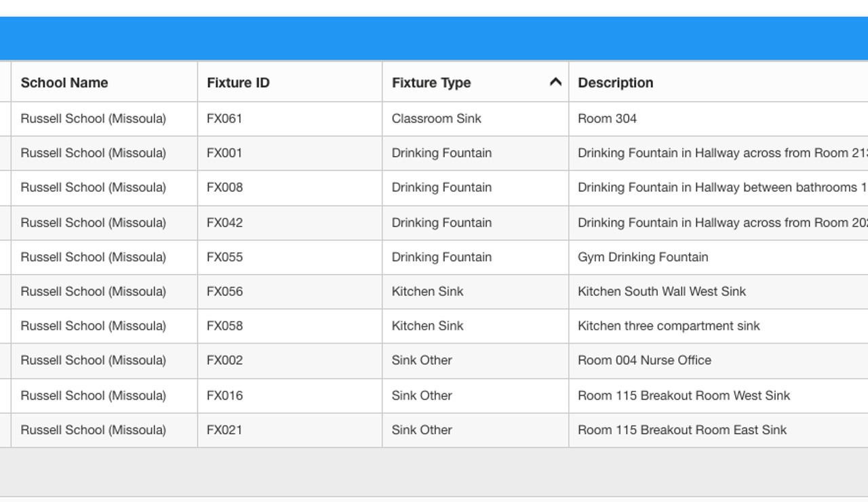Click the Fixture Type sort arrow icon
The image size is (868, 502).
click(555, 82)
